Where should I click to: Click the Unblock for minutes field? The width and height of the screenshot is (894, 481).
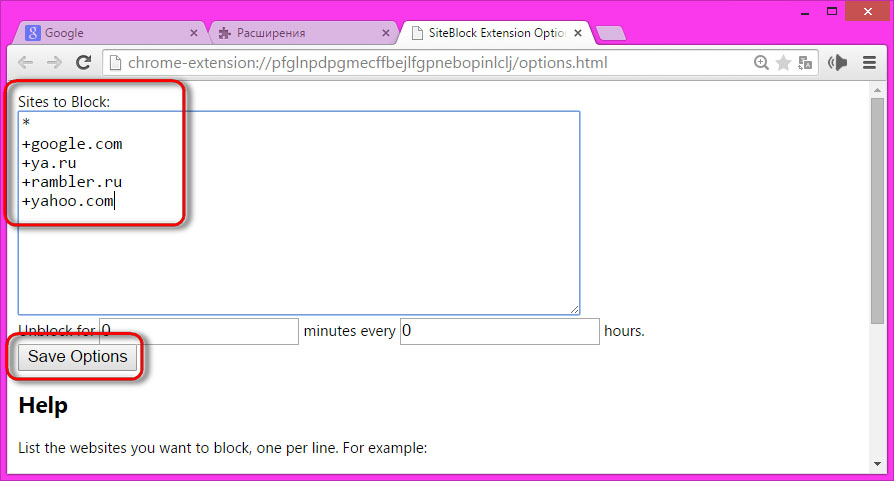tap(199, 331)
